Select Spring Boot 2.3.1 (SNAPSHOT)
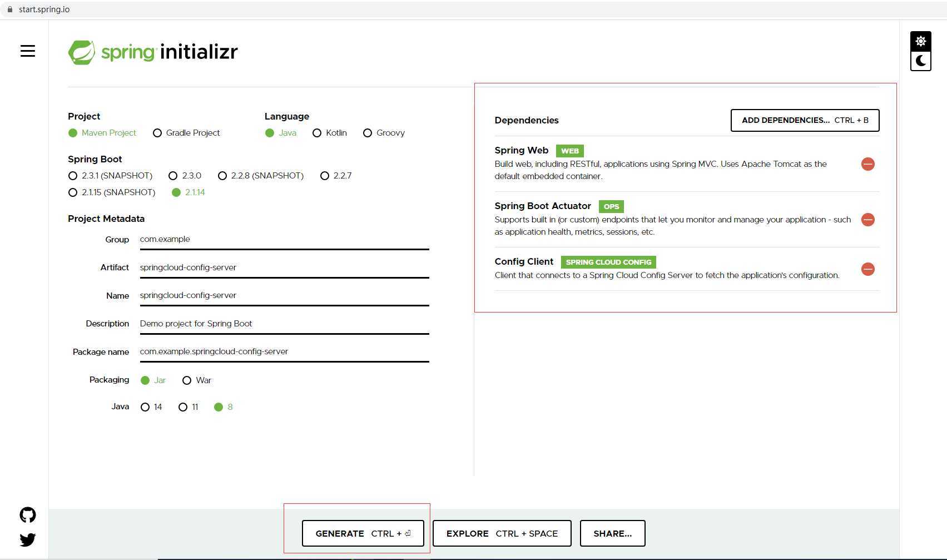This screenshot has height=560, width=947. pos(110,176)
